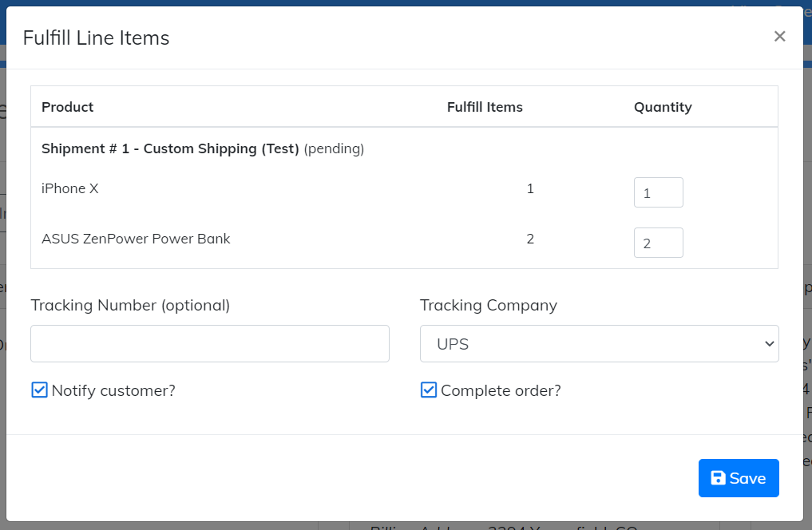Click the iPhone X quantity field
This screenshot has height=530, width=812.
[x=658, y=192]
